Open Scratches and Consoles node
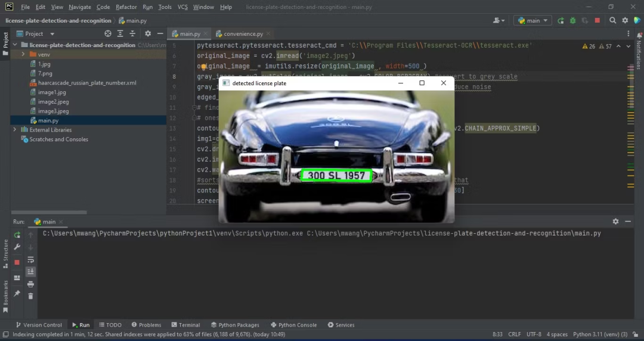 pyautogui.click(x=58, y=139)
